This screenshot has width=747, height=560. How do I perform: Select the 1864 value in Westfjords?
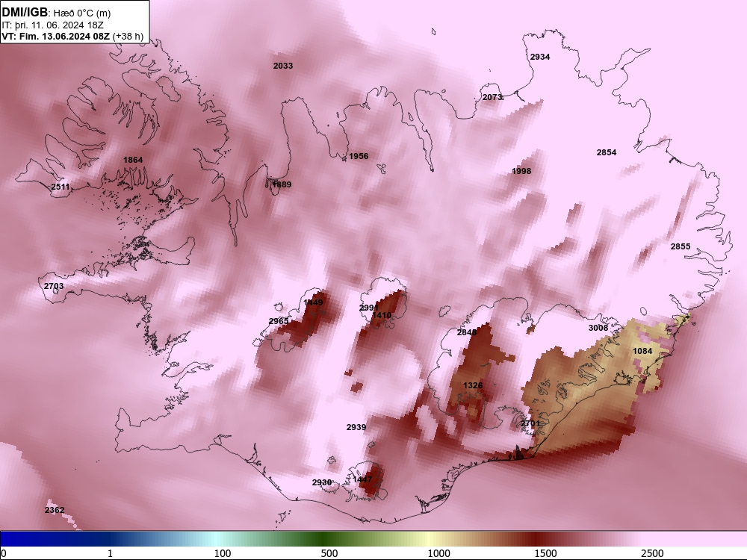(133, 160)
